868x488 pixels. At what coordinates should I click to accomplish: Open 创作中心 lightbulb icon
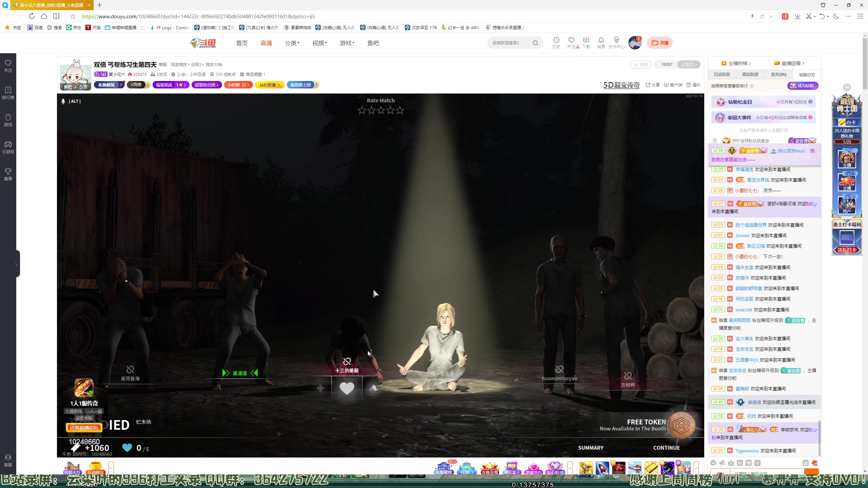616,42
